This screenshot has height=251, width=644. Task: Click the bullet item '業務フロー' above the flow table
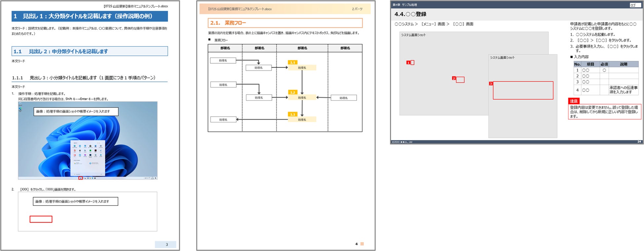tap(221, 40)
